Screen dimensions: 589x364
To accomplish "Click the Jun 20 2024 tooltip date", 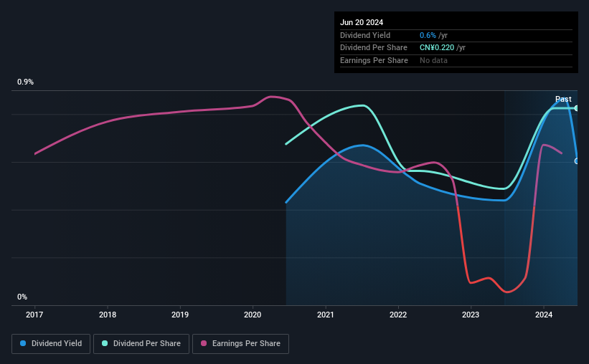I will [362, 22].
